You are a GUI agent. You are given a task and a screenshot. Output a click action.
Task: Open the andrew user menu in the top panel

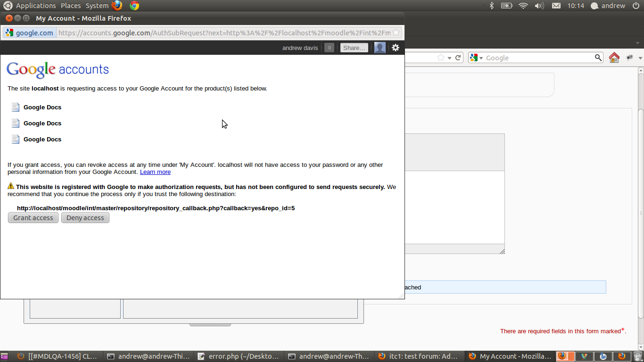608,6
